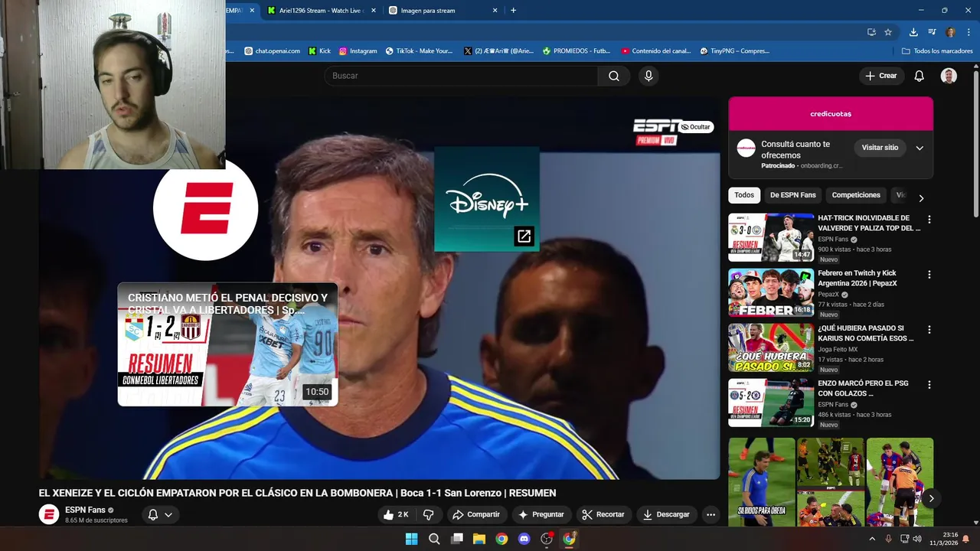Open the Chrome profile avatar in the toolbar
This screenshot has height=551, width=980.
point(950,32)
